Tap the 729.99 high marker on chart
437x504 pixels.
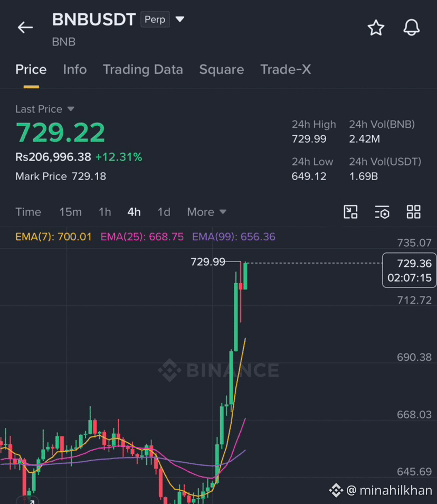pyautogui.click(x=208, y=262)
